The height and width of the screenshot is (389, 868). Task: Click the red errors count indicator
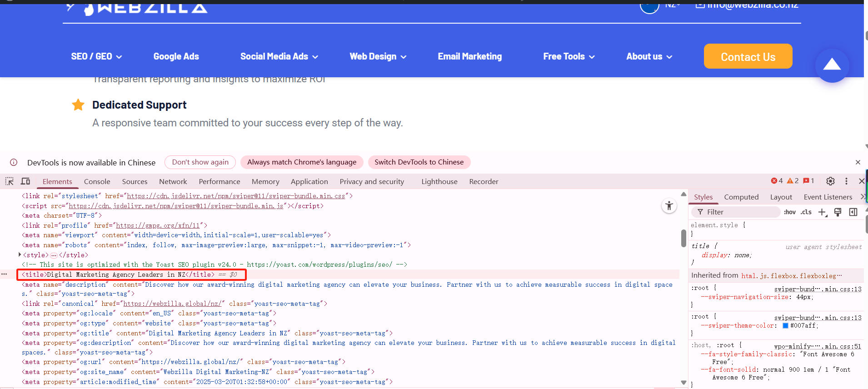(x=777, y=181)
